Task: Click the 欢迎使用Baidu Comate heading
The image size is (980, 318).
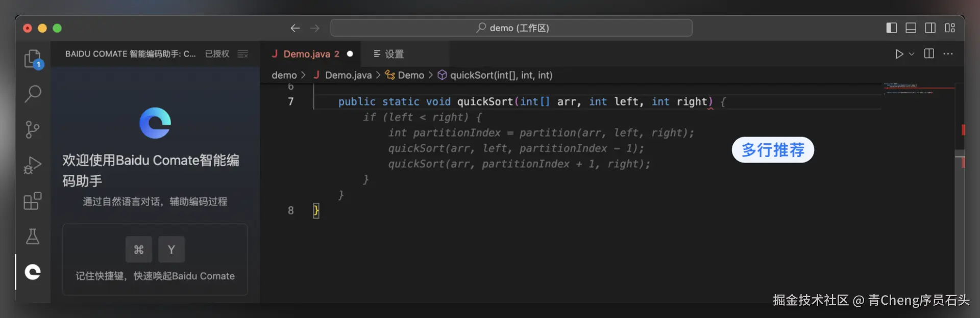Action: click(151, 170)
